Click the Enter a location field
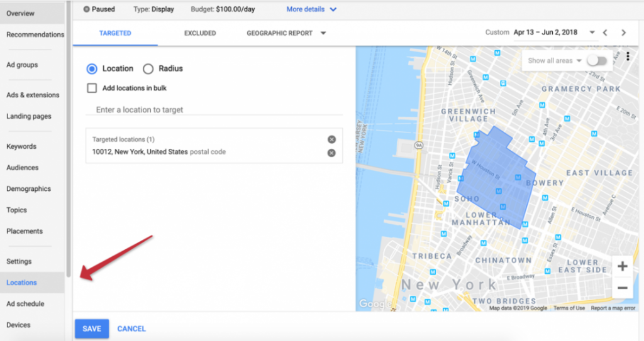 click(x=214, y=109)
